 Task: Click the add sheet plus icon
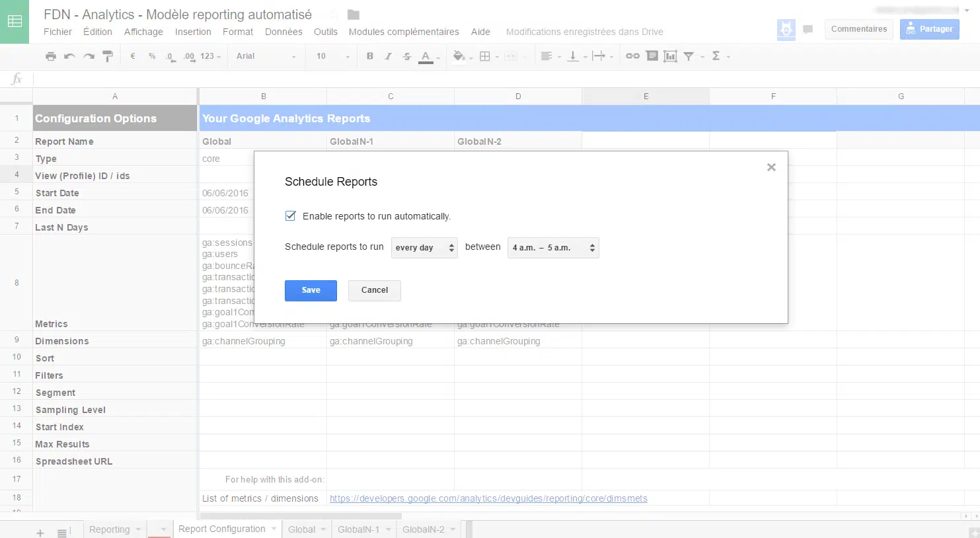pos(40,533)
